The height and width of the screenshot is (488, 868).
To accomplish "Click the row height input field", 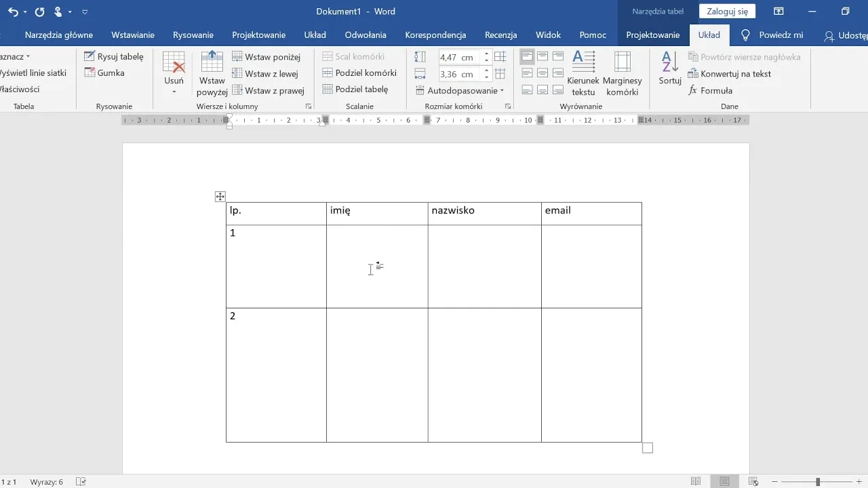I will (x=458, y=58).
